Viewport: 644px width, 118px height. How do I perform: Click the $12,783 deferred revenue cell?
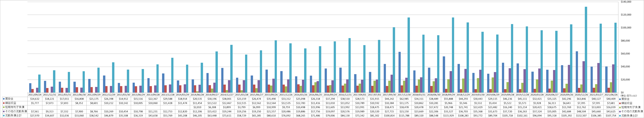[x=301, y=103]
